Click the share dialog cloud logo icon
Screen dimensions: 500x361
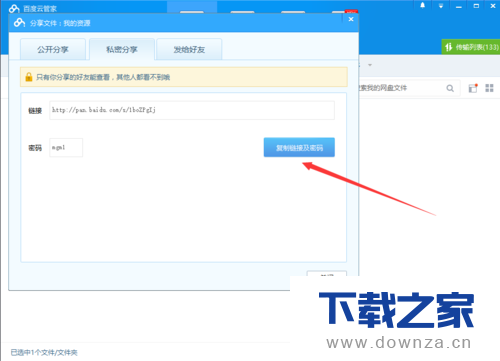tap(19, 23)
